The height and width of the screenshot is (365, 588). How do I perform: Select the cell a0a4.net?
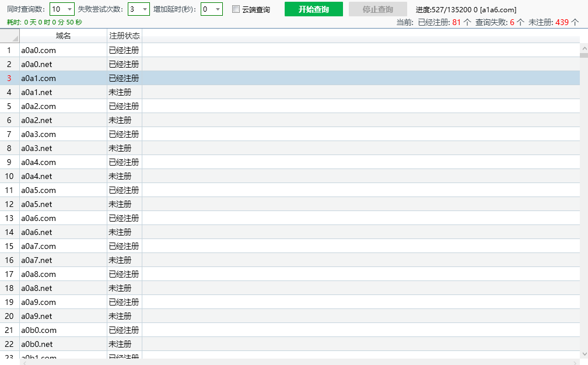pyautogui.click(x=63, y=176)
